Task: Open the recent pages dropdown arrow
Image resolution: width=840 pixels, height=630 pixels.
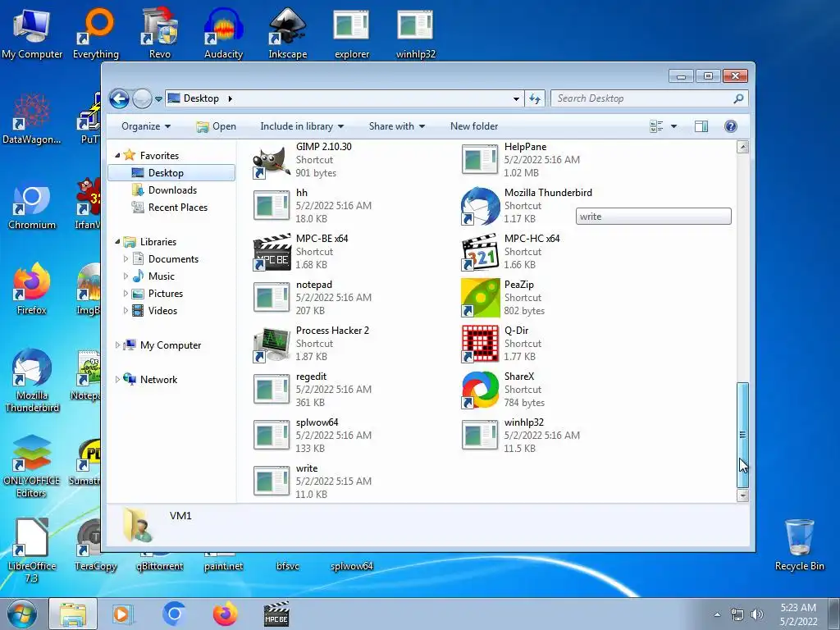Action: 158,99
